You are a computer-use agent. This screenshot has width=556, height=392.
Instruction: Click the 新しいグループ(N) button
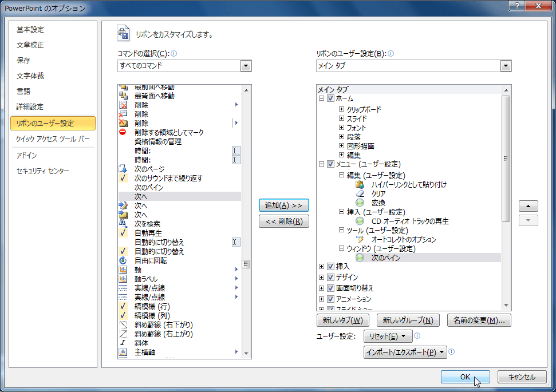coord(408,320)
